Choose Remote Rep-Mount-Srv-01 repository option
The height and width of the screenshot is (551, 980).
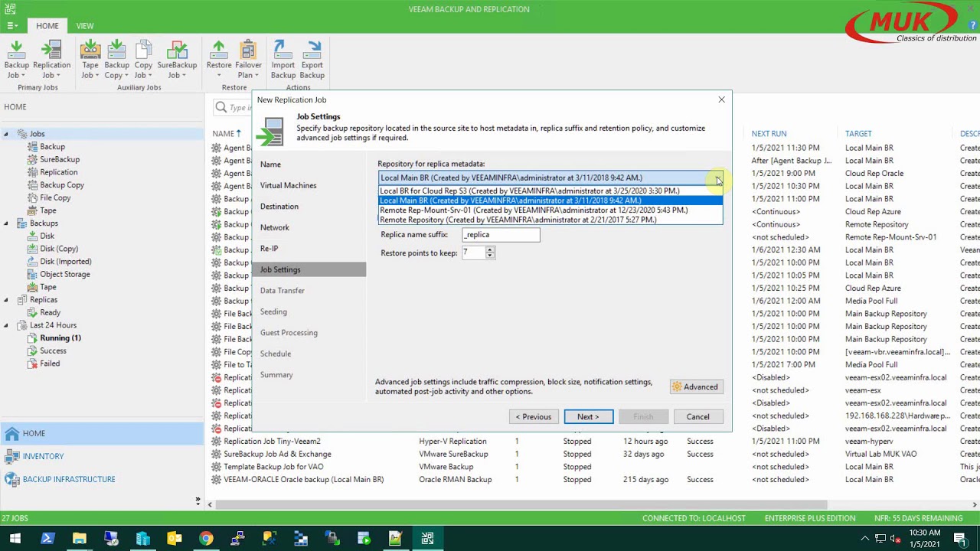(550, 210)
